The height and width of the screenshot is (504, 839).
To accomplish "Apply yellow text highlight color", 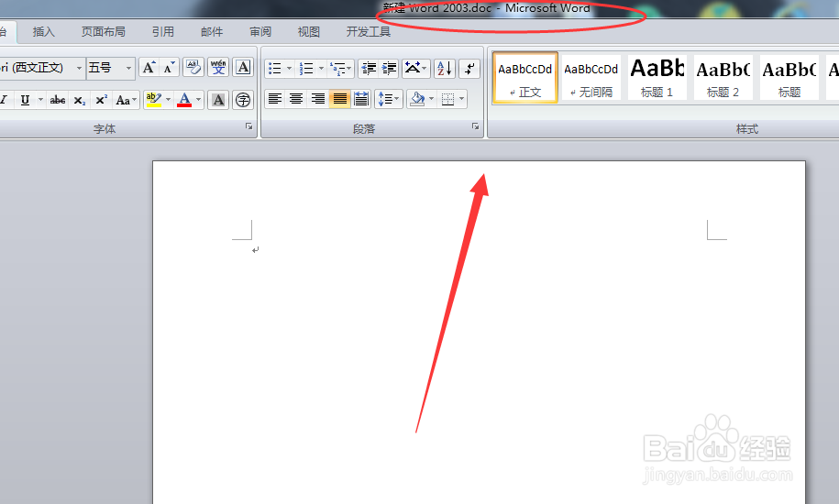I will [x=153, y=100].
